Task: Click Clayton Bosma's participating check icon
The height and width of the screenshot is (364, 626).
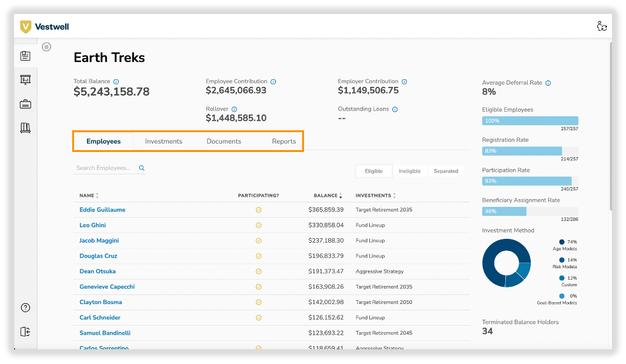Action: [259, 303]
